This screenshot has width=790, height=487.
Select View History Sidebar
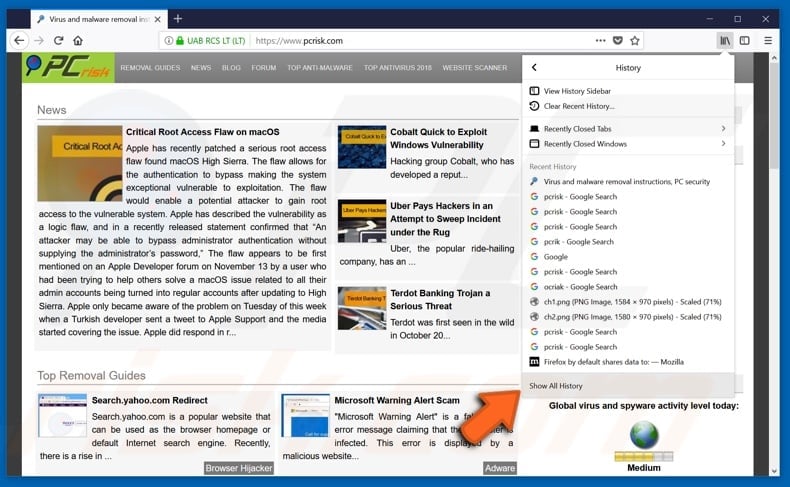(628, 91)
